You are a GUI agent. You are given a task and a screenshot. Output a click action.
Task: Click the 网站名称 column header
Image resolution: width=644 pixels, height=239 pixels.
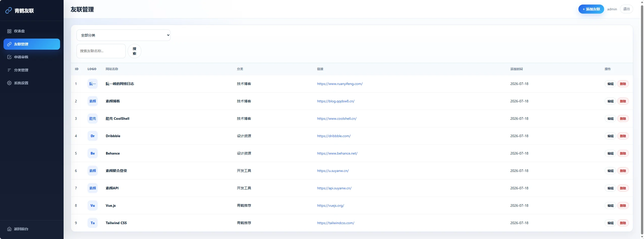pyautogui.click(x=112, y=69)
